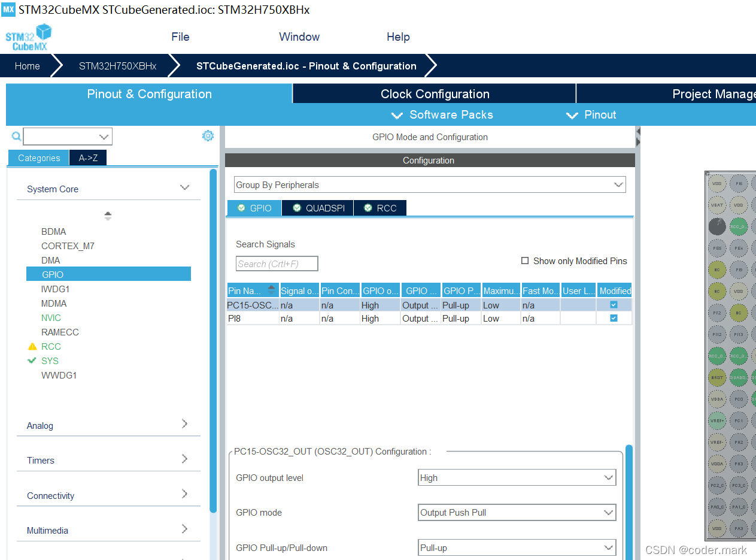
Task: Go to Home breadcrumb
Action: (27, 66)
